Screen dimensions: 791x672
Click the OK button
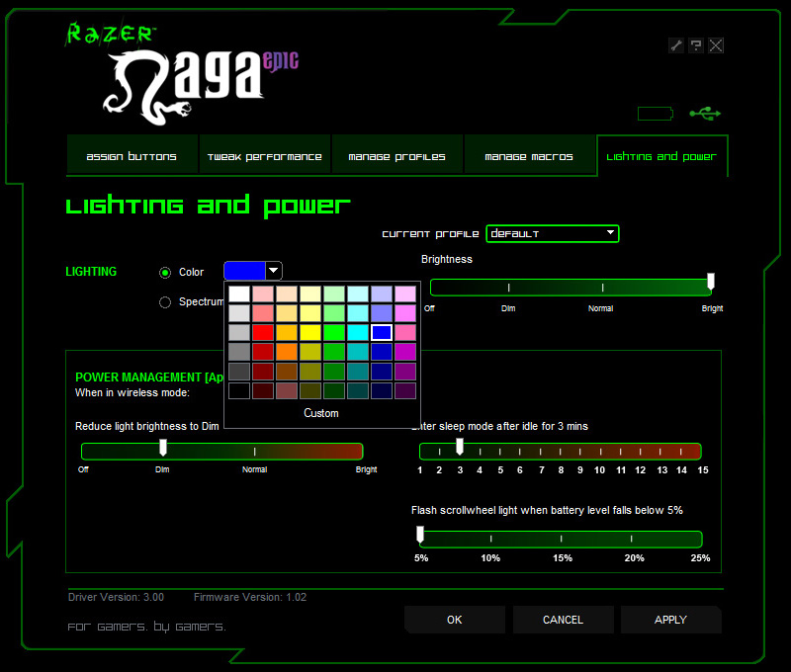455,620
